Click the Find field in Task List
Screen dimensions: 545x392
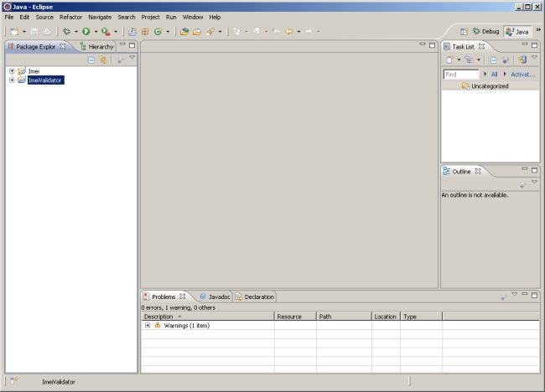click(461, 75)
